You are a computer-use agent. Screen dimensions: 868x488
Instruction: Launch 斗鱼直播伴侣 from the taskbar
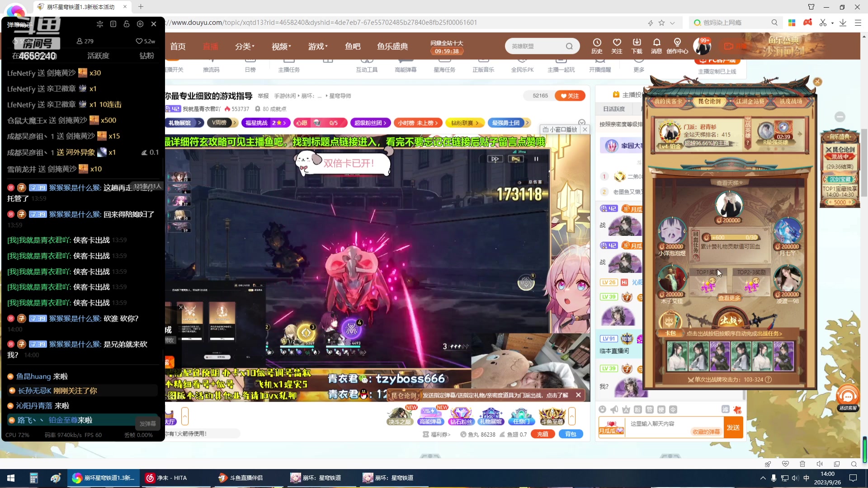click(241, 478)
